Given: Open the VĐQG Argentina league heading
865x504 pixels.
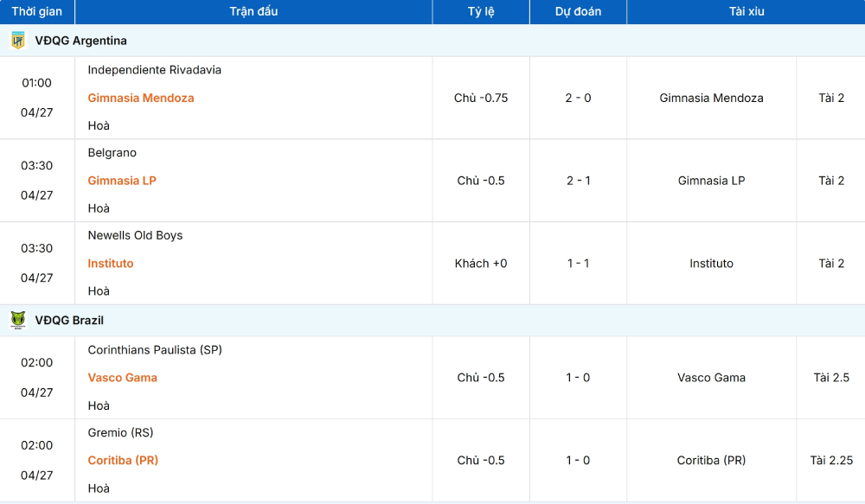Looking at the screenshot, I should pos(80,41).
